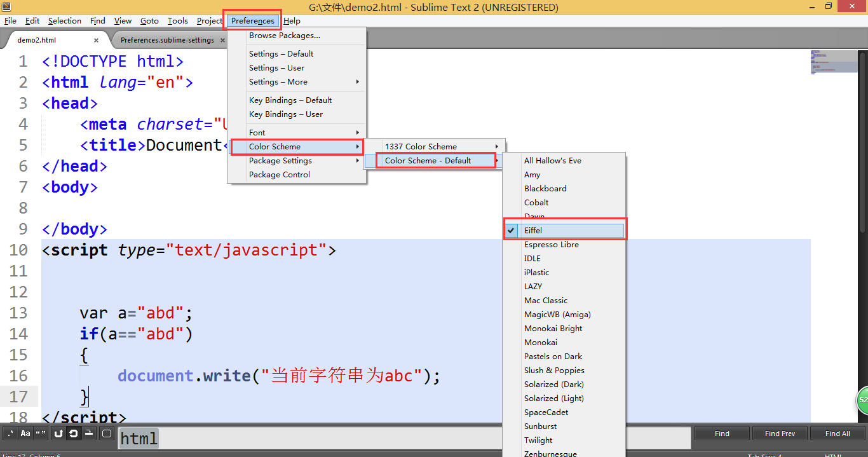Image resolution: width=868 pixels, height=457 pixels.
Task: Open the Selection menu
Action: click(65, 21)
